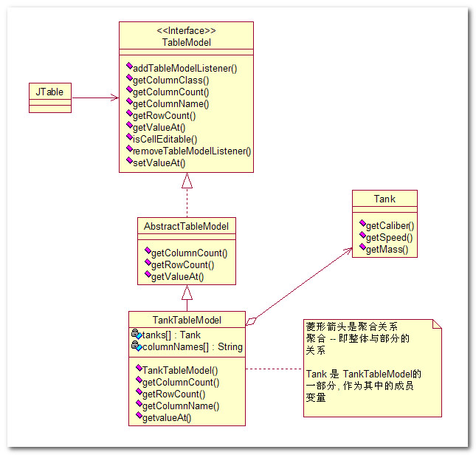Click getSpeed() method in Tank
Screen dimensions: 476x455
coord(389,238)
